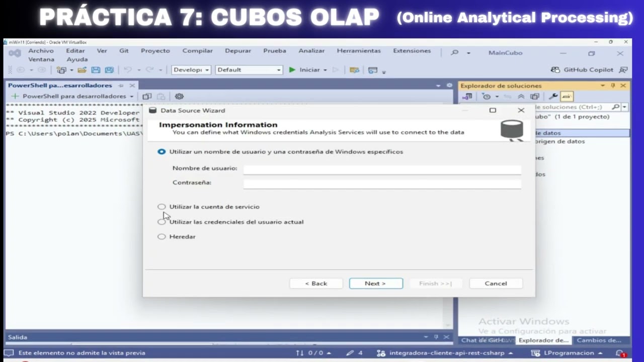644x362 pixels.
Task: Click the notifications bell in status bar
Action: click(x=620, y=353)
